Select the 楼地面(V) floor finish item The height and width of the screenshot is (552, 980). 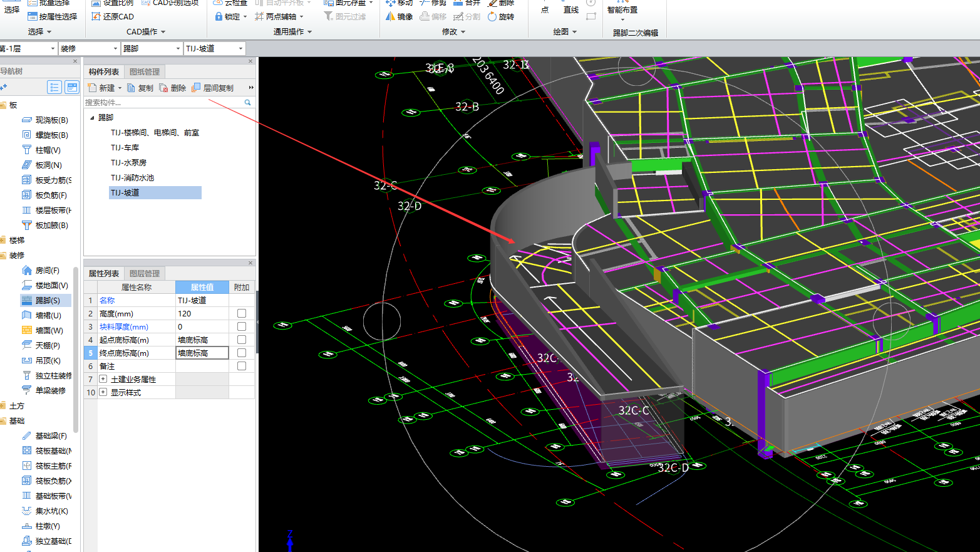pos(45,285)
